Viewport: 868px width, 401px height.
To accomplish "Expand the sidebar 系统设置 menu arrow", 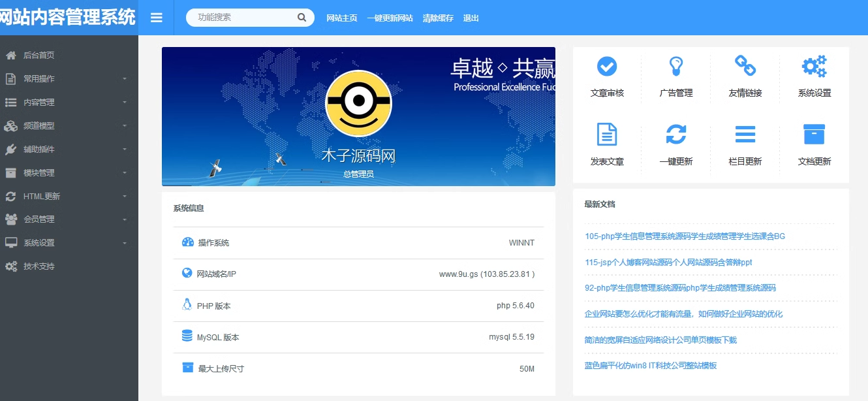I will tap(125, 243).
